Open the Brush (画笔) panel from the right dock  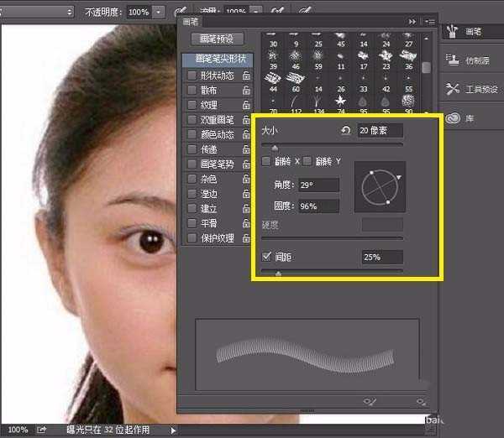465,30
